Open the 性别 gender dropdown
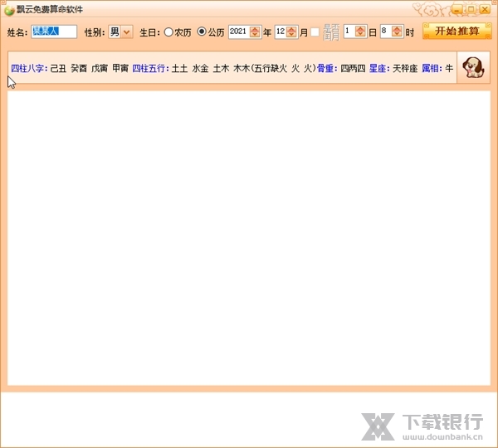 pyautogui.click(x=126, y=32)
